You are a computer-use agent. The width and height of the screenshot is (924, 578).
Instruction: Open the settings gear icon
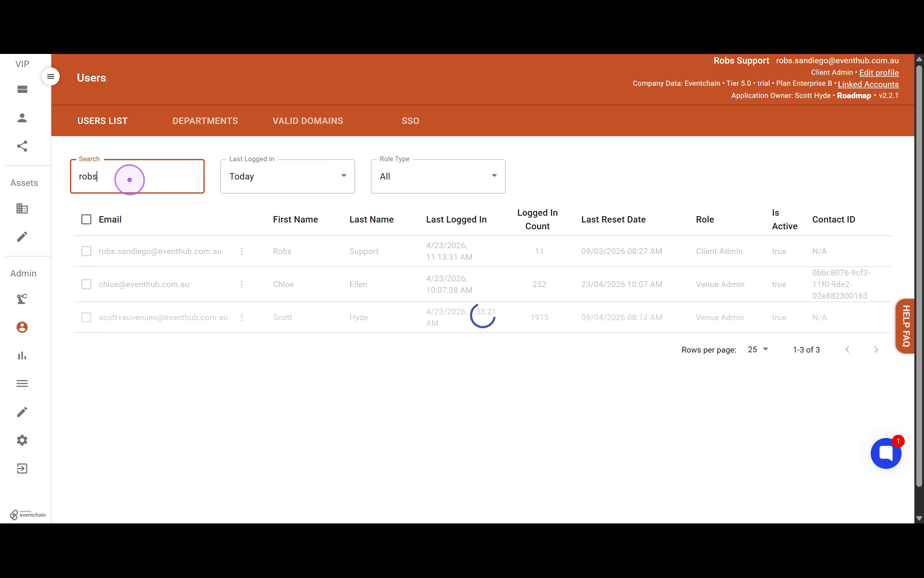(22, 440)
